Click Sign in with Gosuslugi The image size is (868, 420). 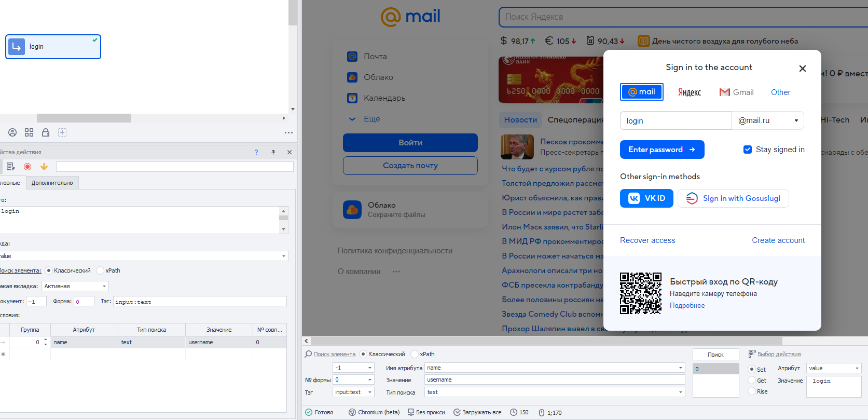tap(733, 198)
